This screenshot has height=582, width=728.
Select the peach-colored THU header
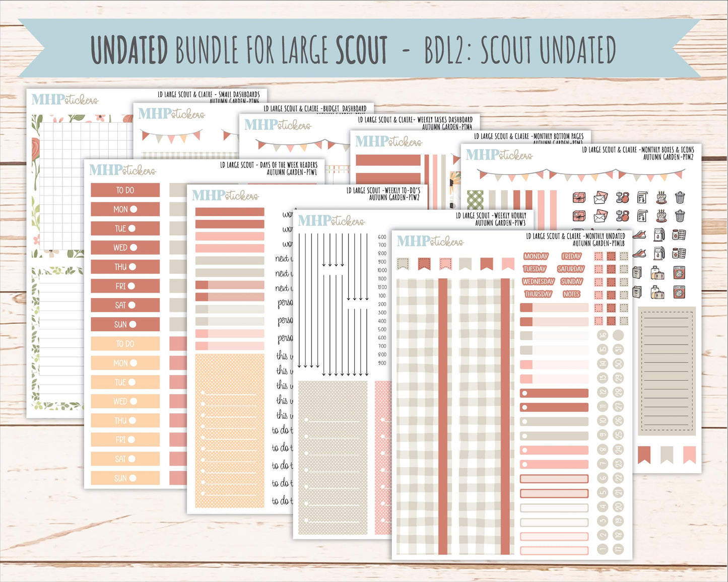(125, 420)
